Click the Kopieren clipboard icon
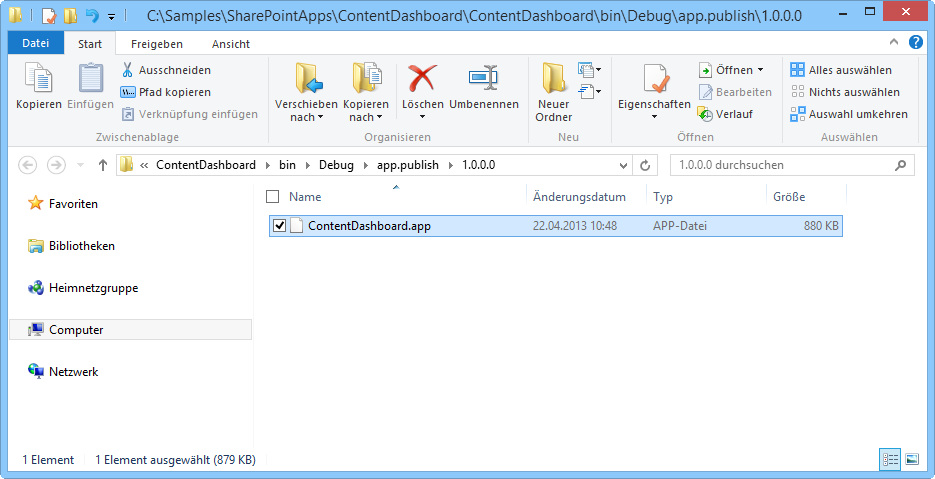This screenshot has height=479, width=935. point(39,79)
